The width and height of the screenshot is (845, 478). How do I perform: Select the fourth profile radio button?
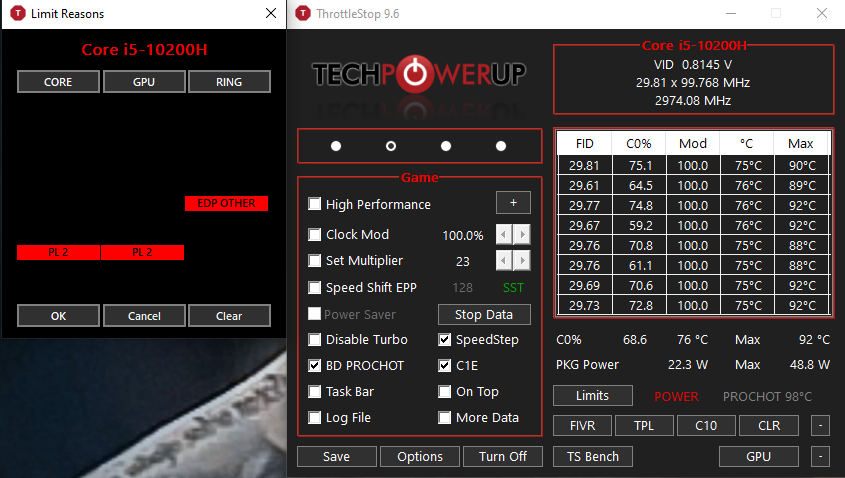click(x=501, y=146)
